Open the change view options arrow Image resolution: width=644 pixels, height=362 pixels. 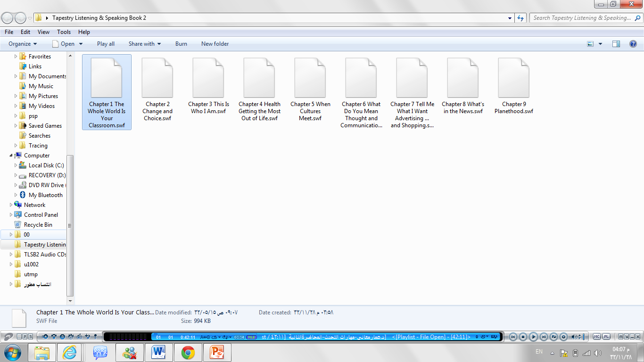coord(600,44)
